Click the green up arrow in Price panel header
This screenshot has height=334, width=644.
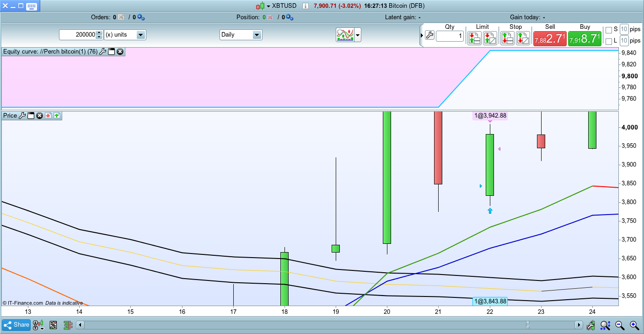click(57, 116)
